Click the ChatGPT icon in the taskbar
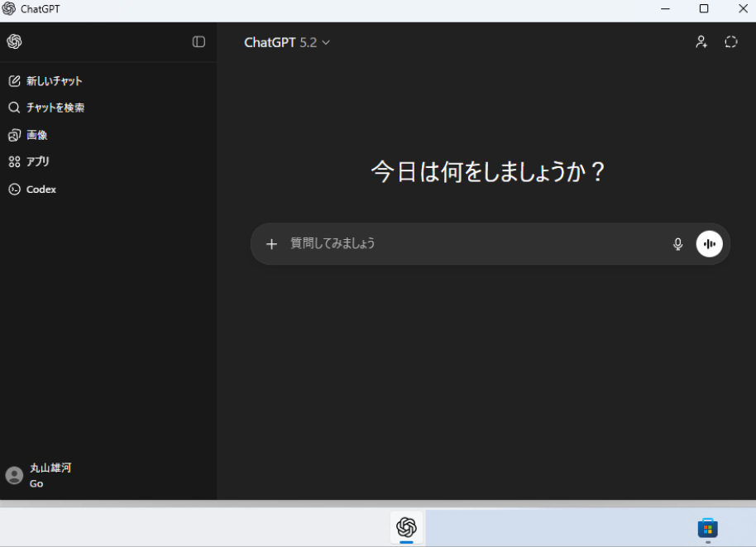The height and width of the screenshot is (547, 756). coord(406,527)
